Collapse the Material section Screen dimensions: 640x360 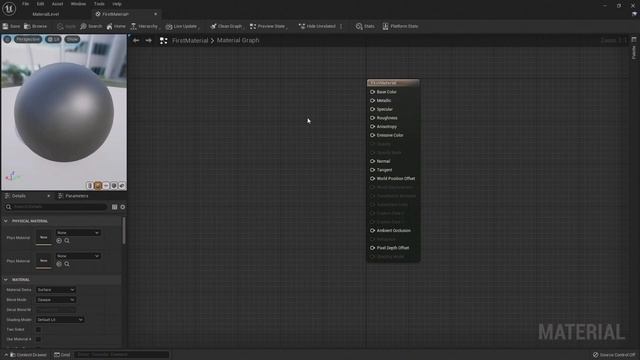click(6, 280)
